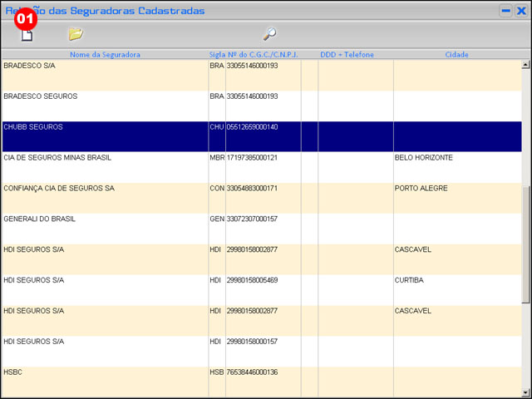Viewport: 532px width, 399px height.
Task: Click the magnifying glass search icon
Action: coord(269,34)
